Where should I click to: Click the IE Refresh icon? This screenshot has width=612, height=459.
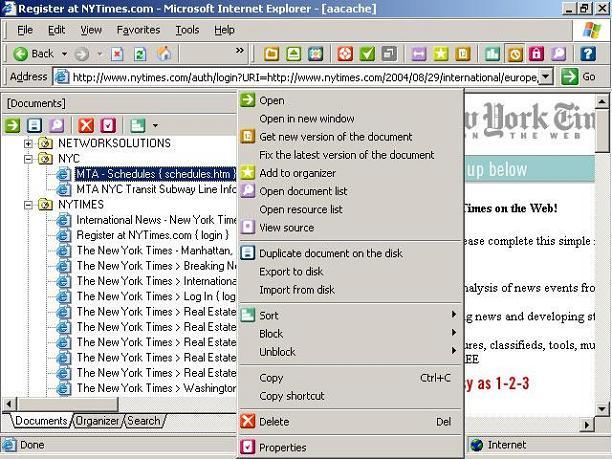point(140,54)
